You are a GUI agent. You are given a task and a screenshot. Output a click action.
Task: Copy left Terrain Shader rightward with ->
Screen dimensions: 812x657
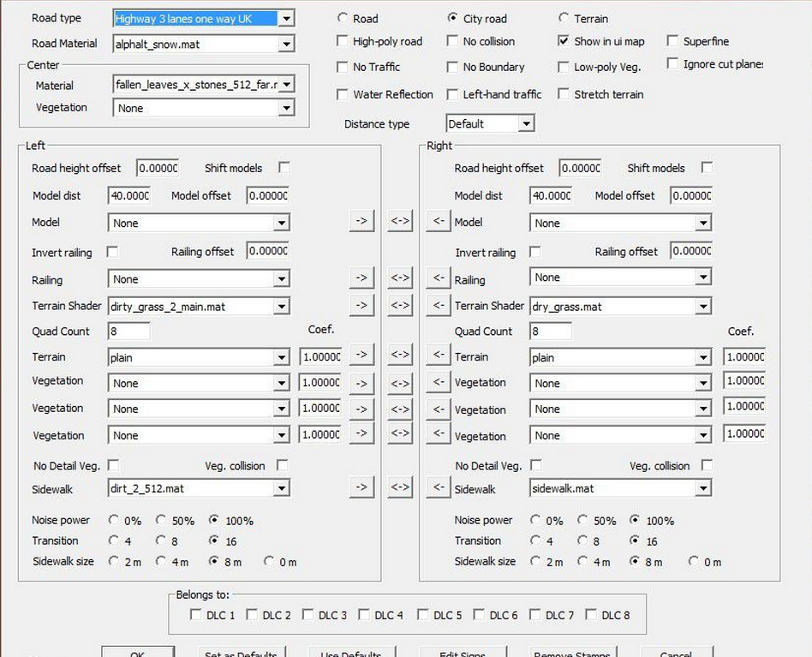point(361,305)
